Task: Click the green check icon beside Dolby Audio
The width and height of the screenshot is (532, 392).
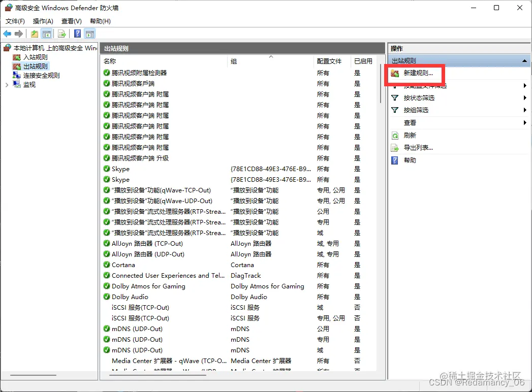Action: [107, 297]
